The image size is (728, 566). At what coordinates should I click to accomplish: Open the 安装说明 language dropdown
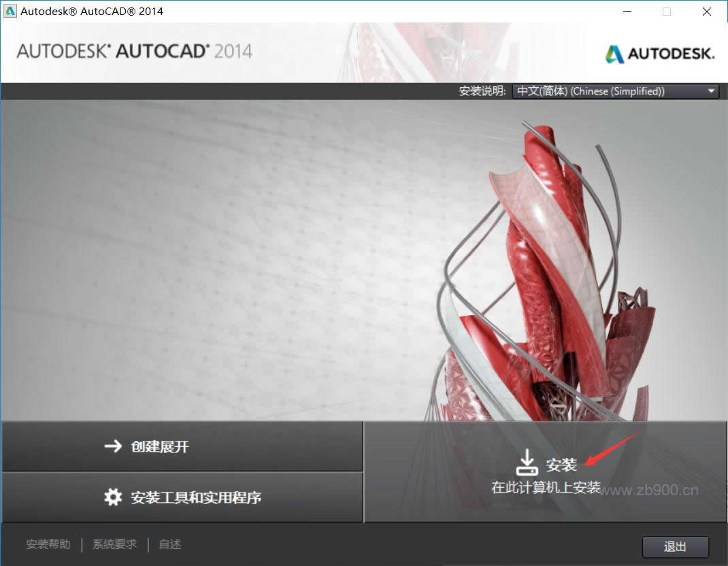pyautogui.click(x=612, y=90)
